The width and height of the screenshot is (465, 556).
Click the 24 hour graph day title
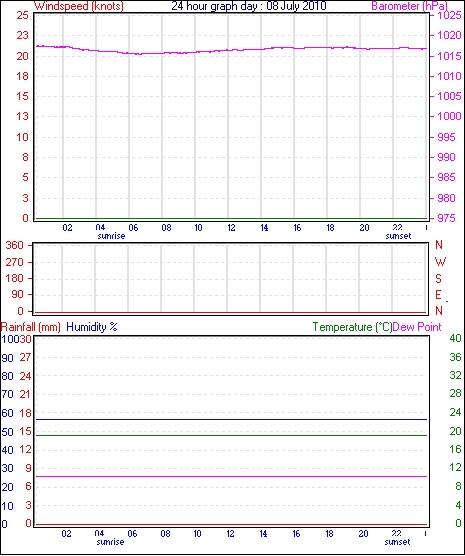pyautogui.click(x=249, y=6)
